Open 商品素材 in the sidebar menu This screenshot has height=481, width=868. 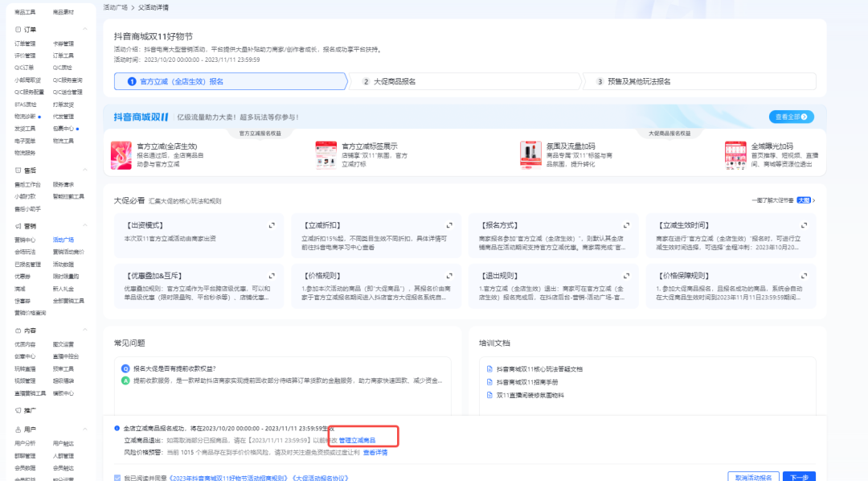(63, 12)
